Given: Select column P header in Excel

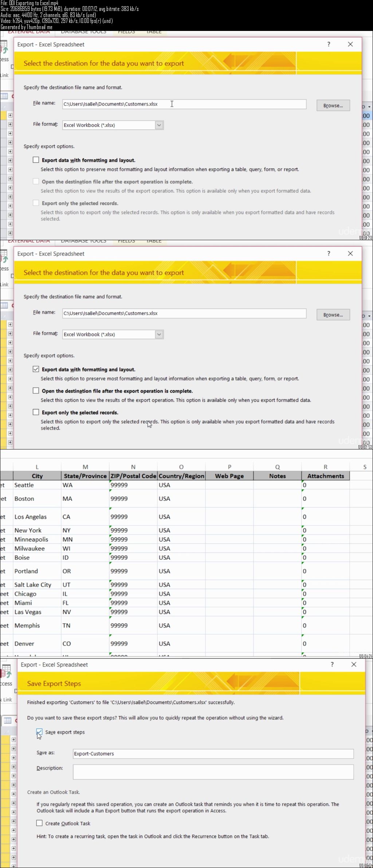Looking at the screenshot, I should click(229, 467).
